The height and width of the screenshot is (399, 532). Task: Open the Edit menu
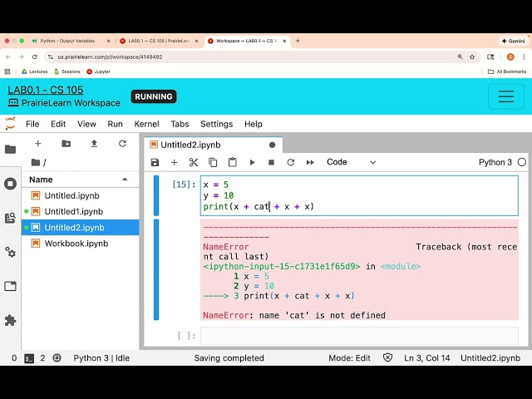58,124
